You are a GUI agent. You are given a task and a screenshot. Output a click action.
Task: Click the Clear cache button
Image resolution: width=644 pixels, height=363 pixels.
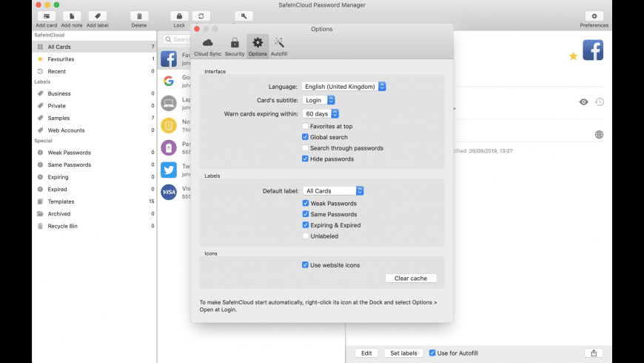[x=411, y=279]
